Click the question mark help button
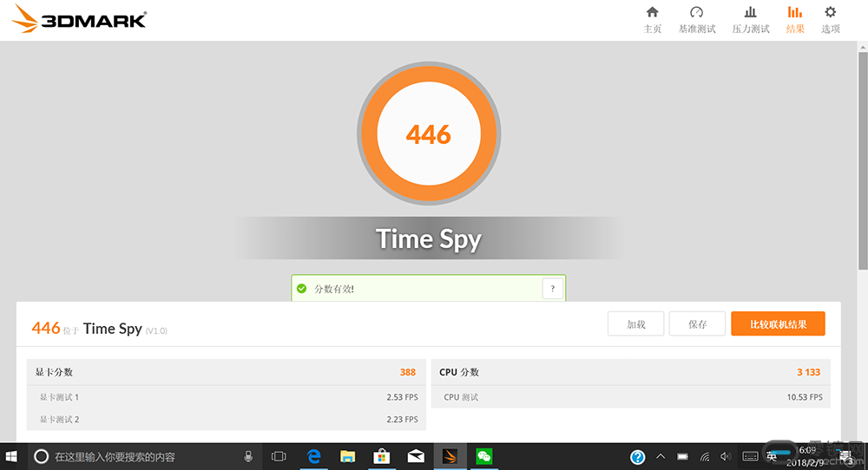Screen dimensions: 868x470 [552, 289]
